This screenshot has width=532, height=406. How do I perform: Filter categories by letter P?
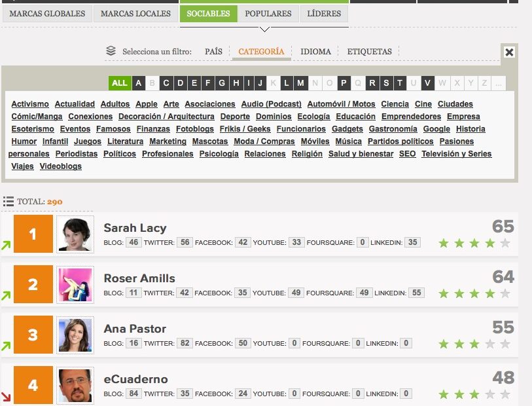click(x=344, y=83)
